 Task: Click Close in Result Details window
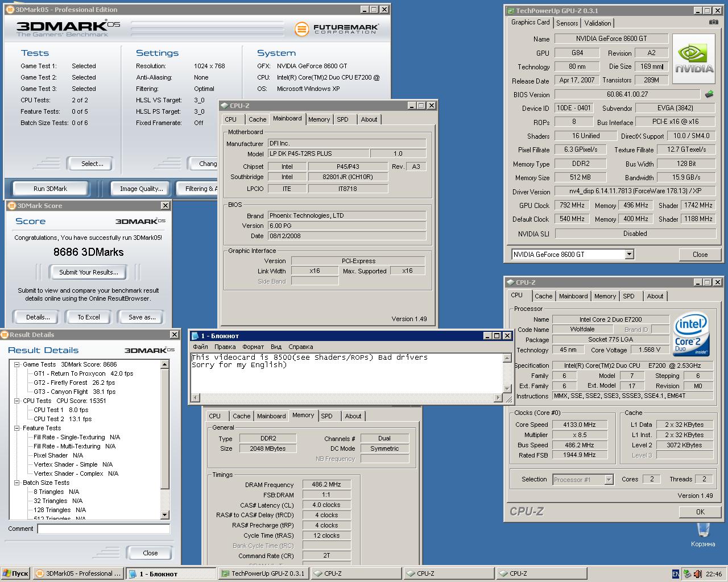[150, 553]
